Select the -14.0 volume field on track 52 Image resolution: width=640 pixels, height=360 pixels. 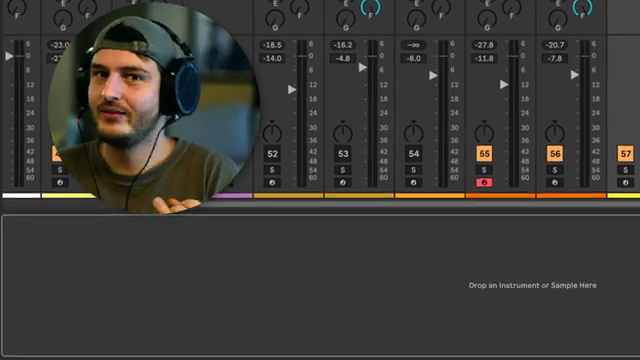tap(272, 58)
